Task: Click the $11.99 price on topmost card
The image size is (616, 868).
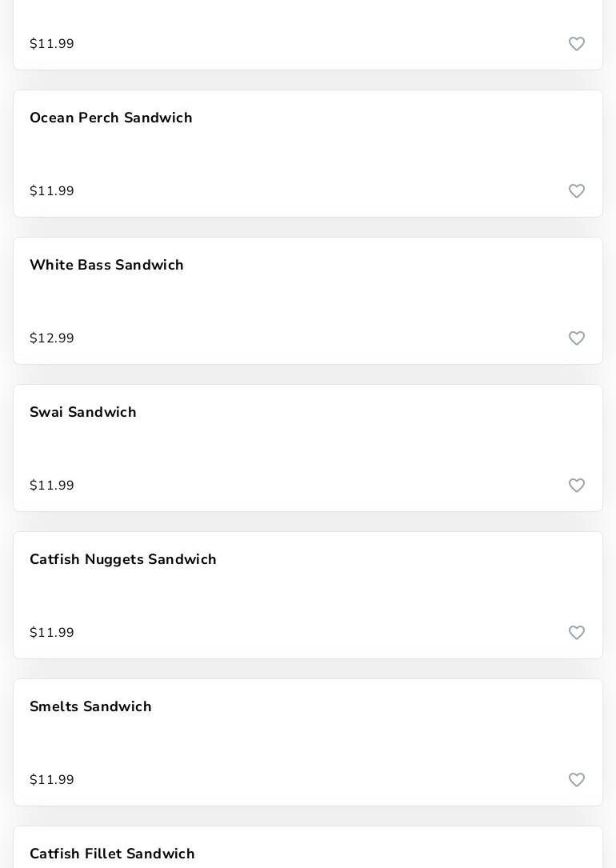Action: (x=52, y=44)
